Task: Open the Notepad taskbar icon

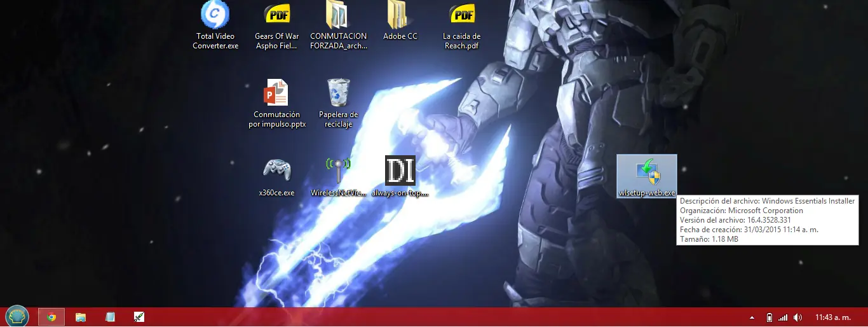Action: point(111,317)
